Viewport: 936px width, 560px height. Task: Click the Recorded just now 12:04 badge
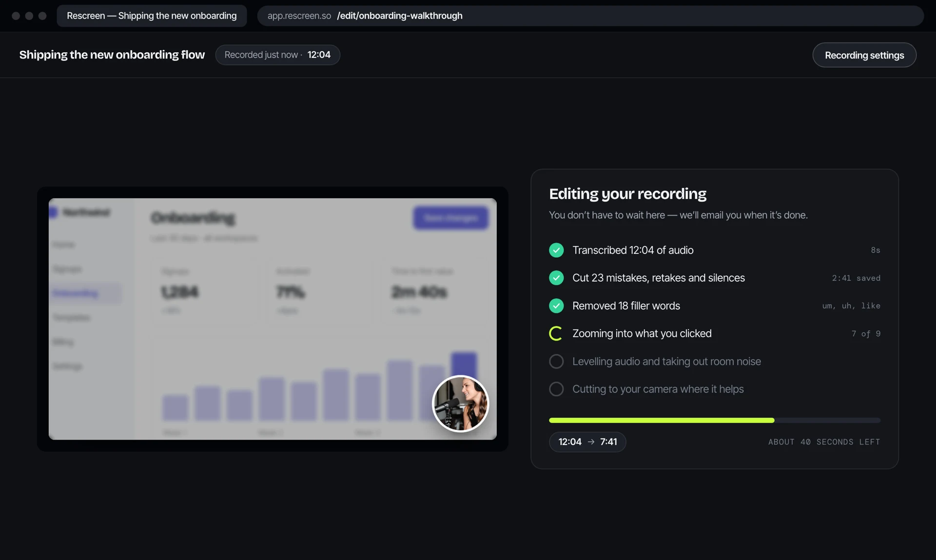click(x=277, y=55)
